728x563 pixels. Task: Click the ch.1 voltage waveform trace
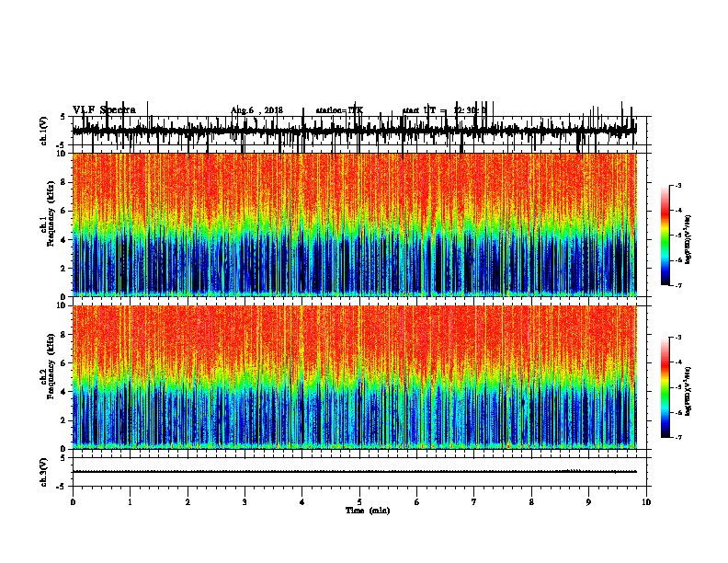[354, 130]
